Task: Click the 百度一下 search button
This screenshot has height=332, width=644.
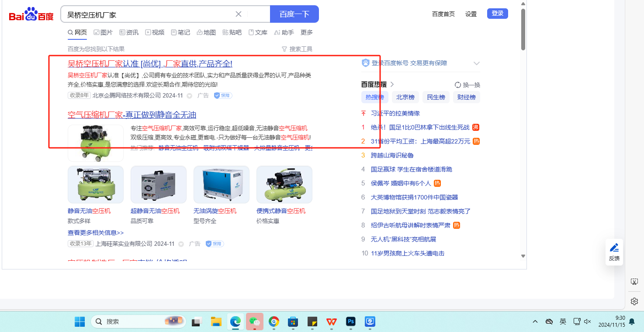Action: (x=294, y=14)
